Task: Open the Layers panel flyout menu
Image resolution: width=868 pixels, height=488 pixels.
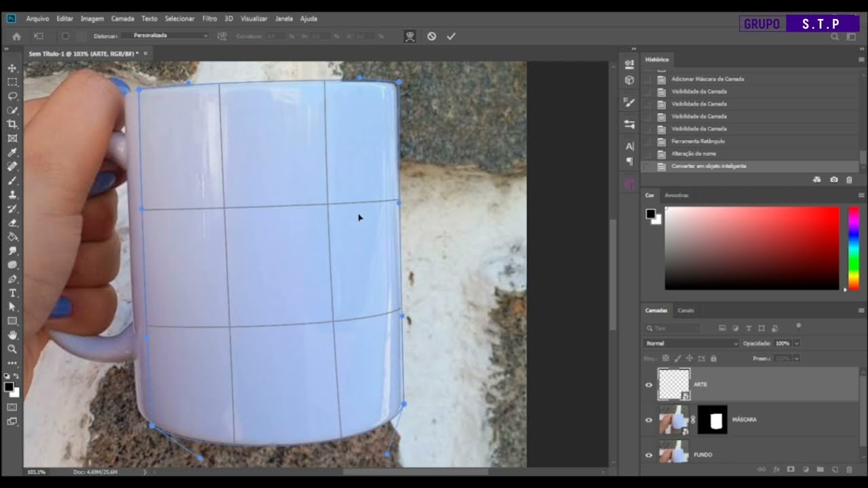Action: coord(861,310)
